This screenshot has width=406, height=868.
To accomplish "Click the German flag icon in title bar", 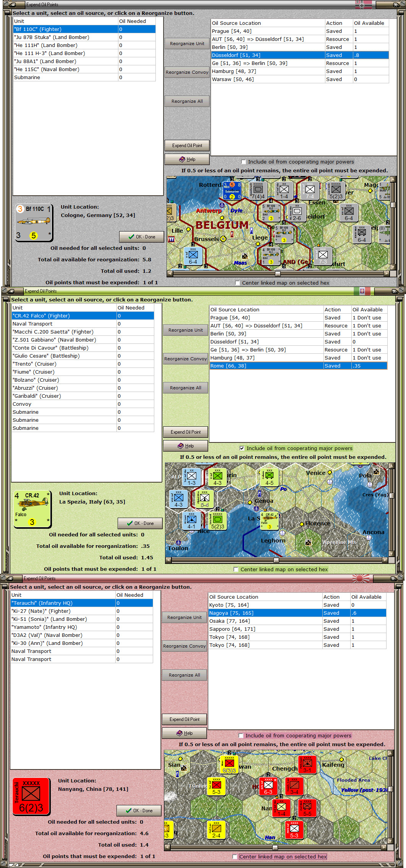I will point(363,5).
